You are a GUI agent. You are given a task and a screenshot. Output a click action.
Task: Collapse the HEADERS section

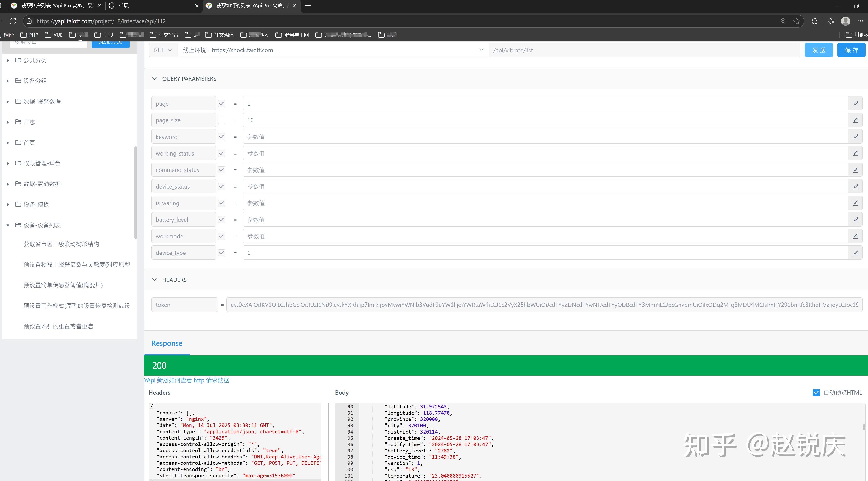pyautogui.click(x=154, y=280)
